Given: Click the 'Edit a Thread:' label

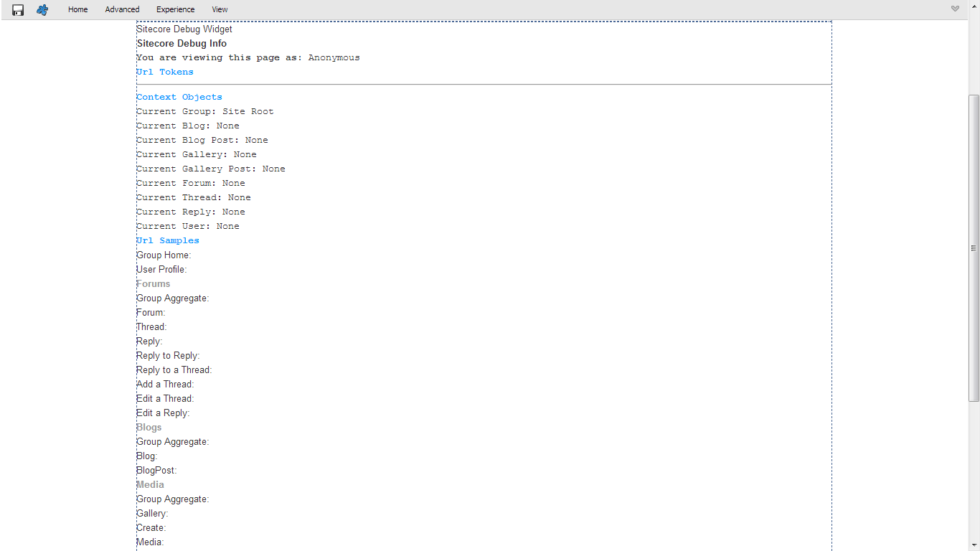Looking at the screenshot, I should (x=165, y=399).
